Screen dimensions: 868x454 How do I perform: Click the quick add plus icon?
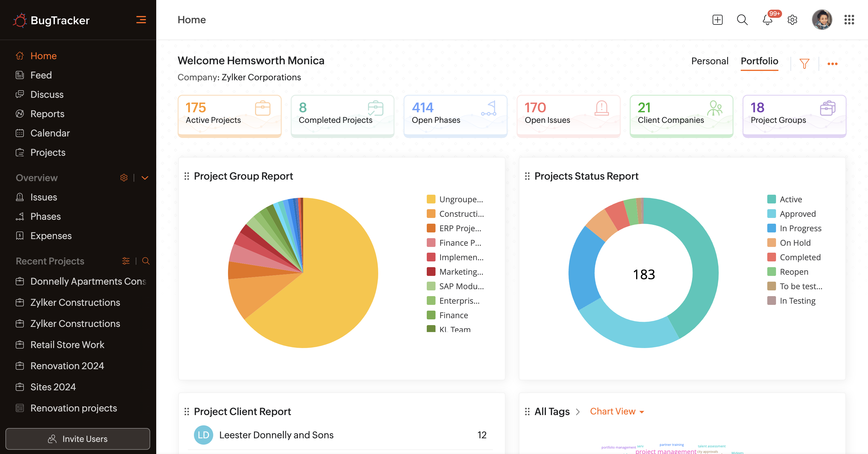718,20
